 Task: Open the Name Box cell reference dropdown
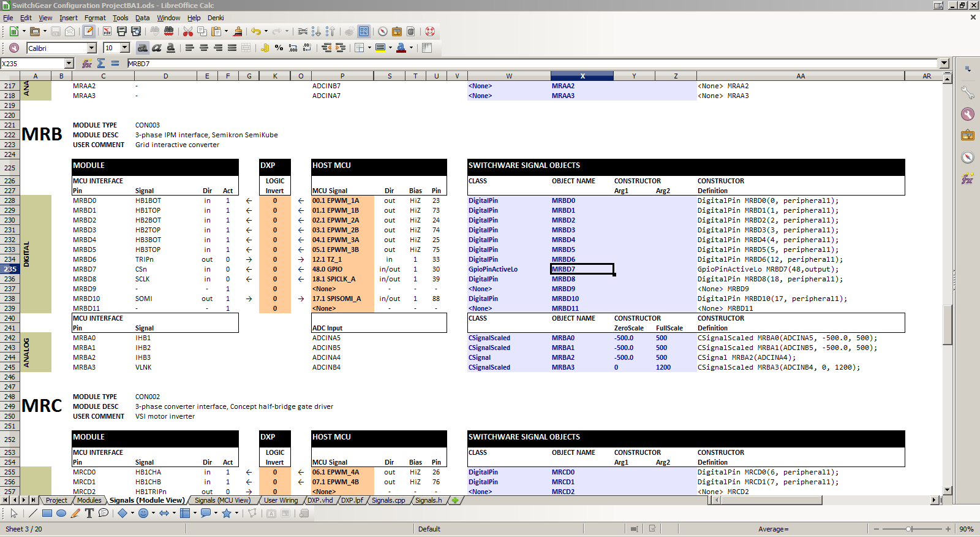click(69, 63)
